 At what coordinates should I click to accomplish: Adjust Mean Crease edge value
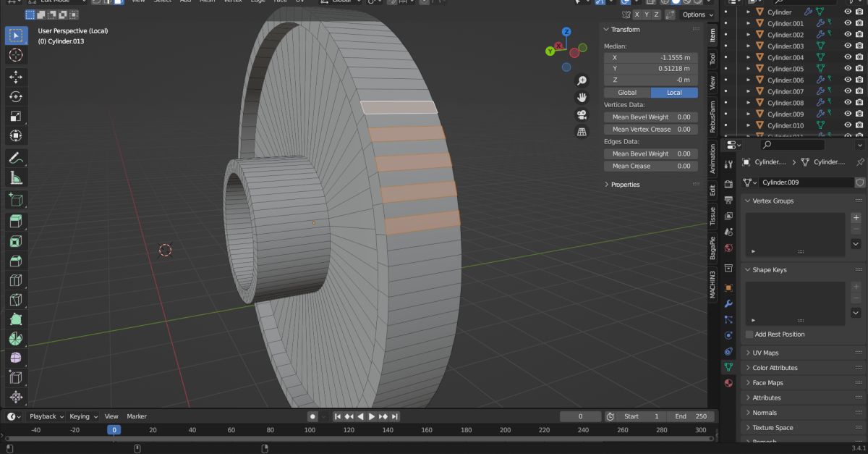[650, 166]
